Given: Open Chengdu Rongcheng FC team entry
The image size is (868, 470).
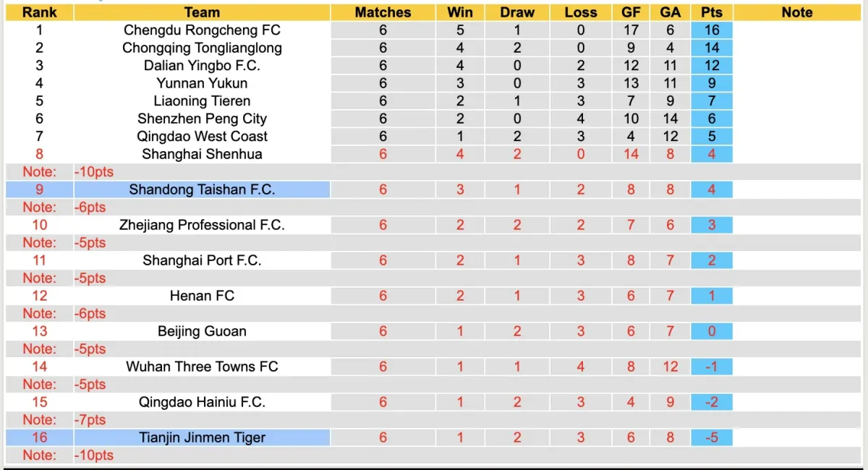Looking at the screenshot, I should pos(202,30).
